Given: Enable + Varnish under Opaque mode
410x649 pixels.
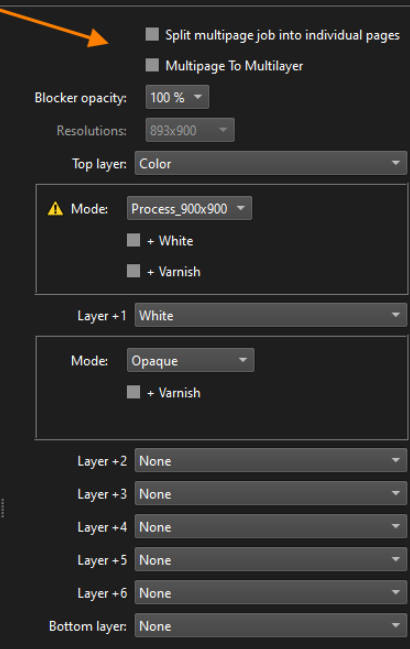Looking at the screenshot, I should pos(133,392).
